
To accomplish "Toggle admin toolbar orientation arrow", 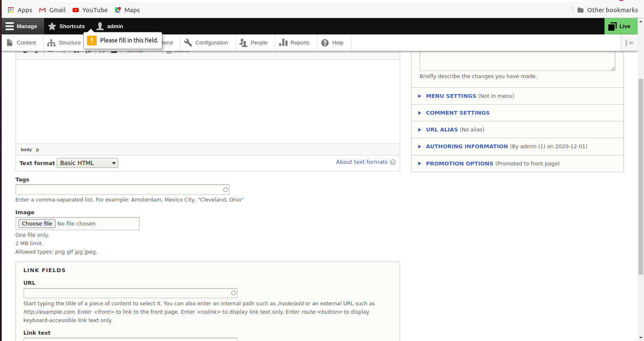I will click(x=629, y=42).
